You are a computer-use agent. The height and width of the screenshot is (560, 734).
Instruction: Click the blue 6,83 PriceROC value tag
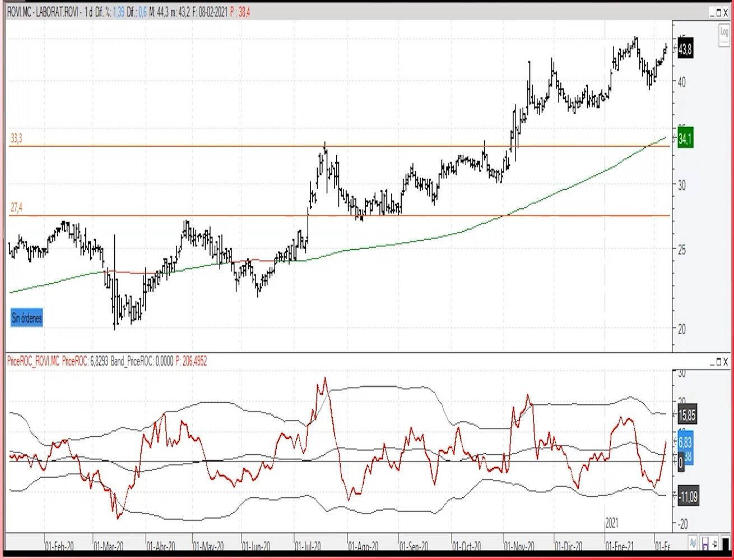(x=685, y=442)
